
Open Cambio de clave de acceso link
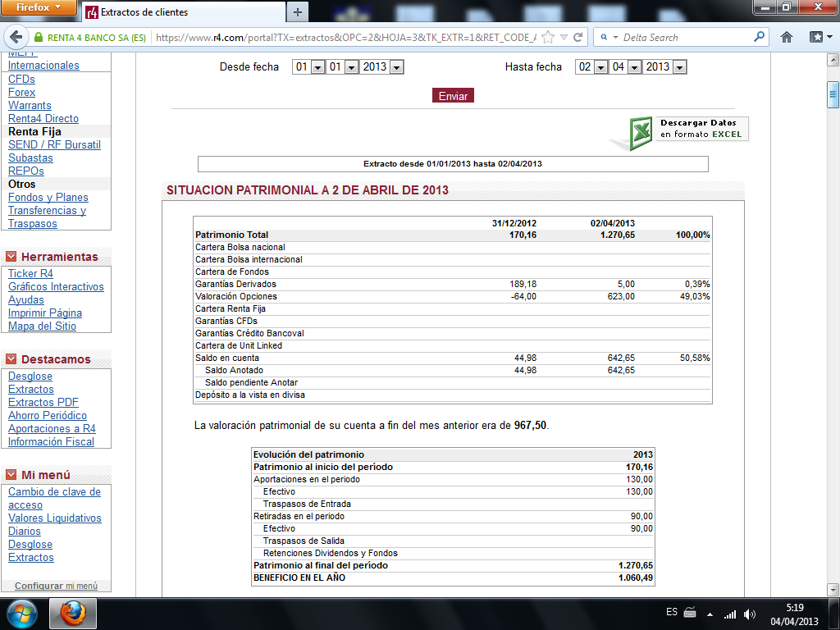click(x=54, y=498)
